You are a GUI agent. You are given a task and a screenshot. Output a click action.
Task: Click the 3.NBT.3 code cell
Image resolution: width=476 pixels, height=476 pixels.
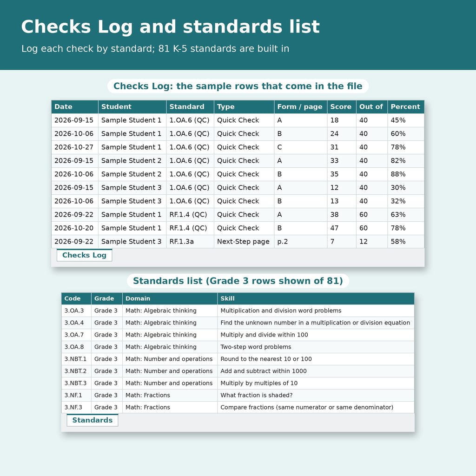[76, 383]
